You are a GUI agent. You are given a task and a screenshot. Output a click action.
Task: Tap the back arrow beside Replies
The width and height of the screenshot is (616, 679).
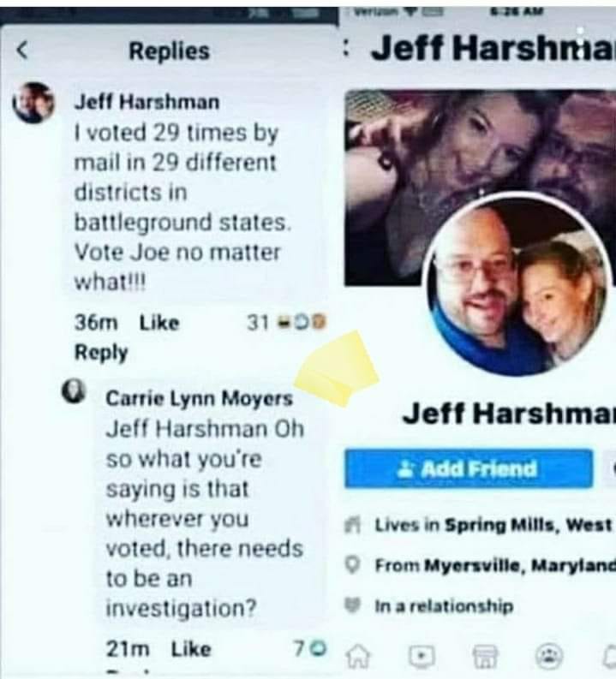point(22,51)
